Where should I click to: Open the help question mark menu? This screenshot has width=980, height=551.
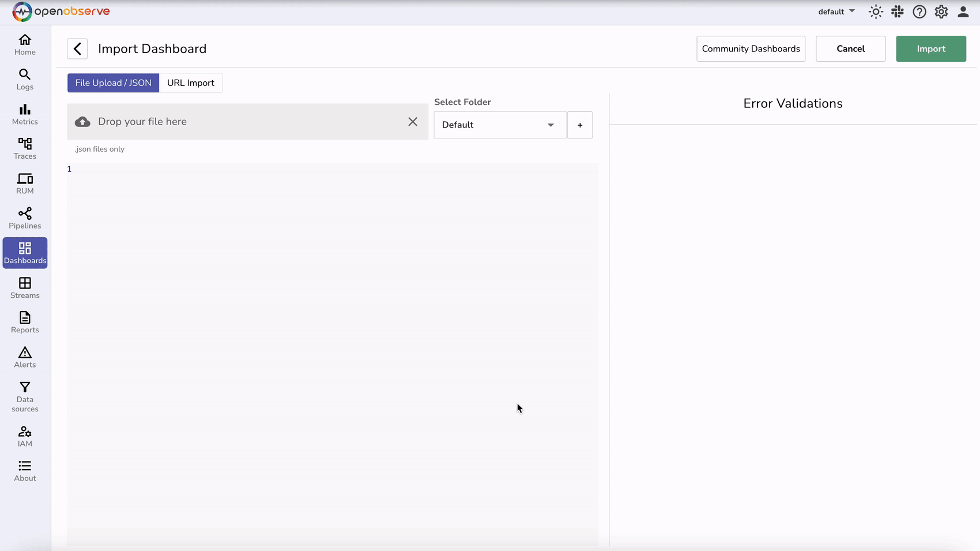click(x=919, y=12)
